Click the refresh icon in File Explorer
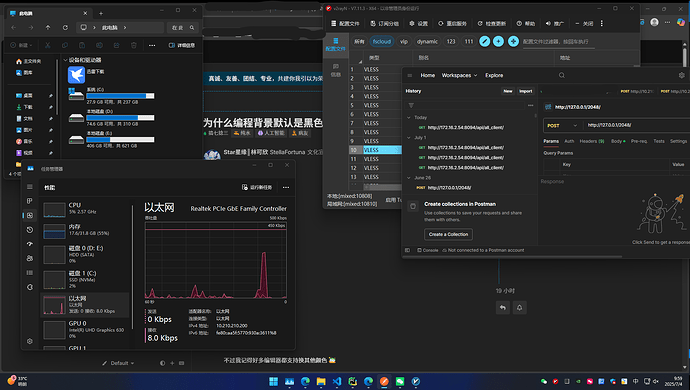 coord(65,27)
